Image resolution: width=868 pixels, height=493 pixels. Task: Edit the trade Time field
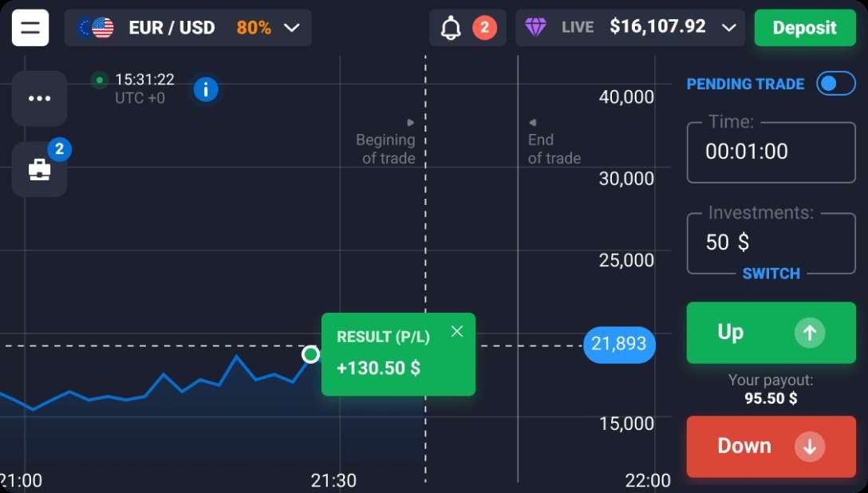pyautogui.click(x=771, y=152)
